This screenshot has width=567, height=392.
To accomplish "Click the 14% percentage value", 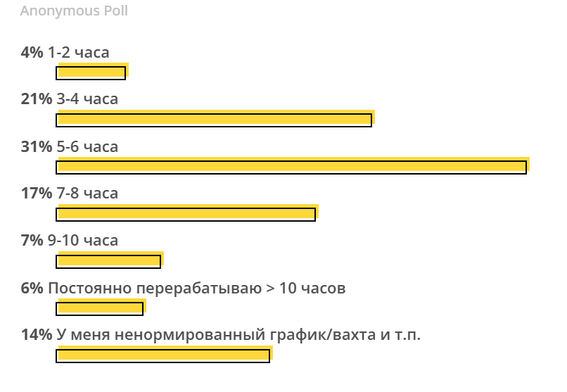I will [x=37, y=335].
